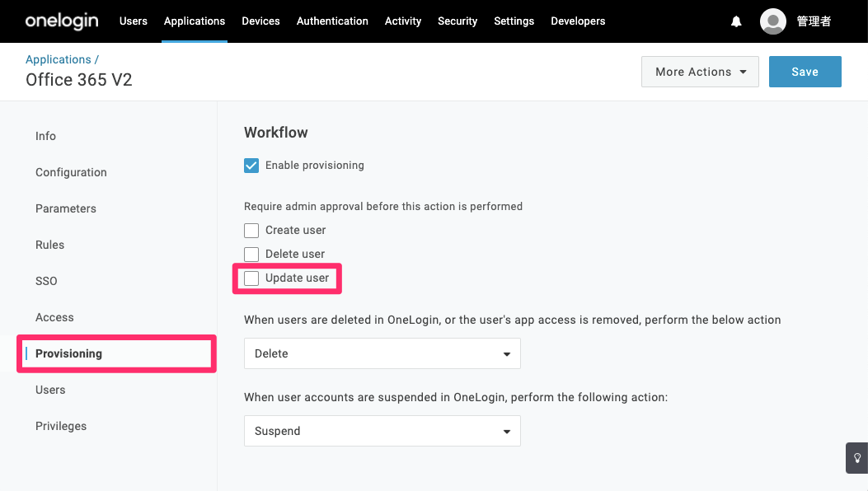Open the Developers top menu
The height and width of the screenshot is (491, 868).
point(578,21)
